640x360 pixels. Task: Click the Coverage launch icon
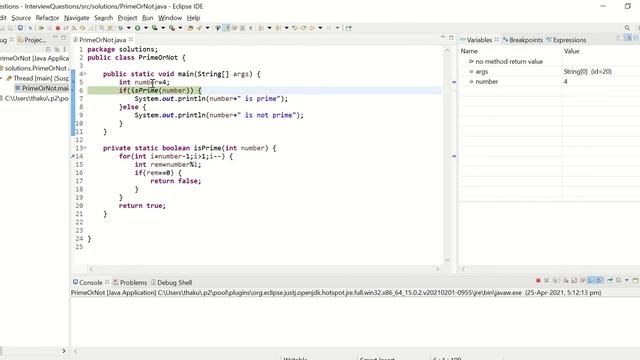click(155, 28)
